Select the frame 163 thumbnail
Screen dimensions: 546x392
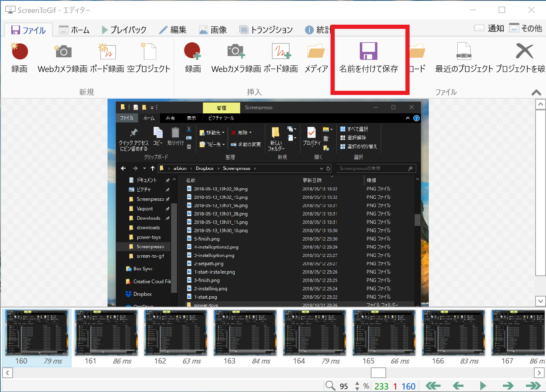coord(245,333)
